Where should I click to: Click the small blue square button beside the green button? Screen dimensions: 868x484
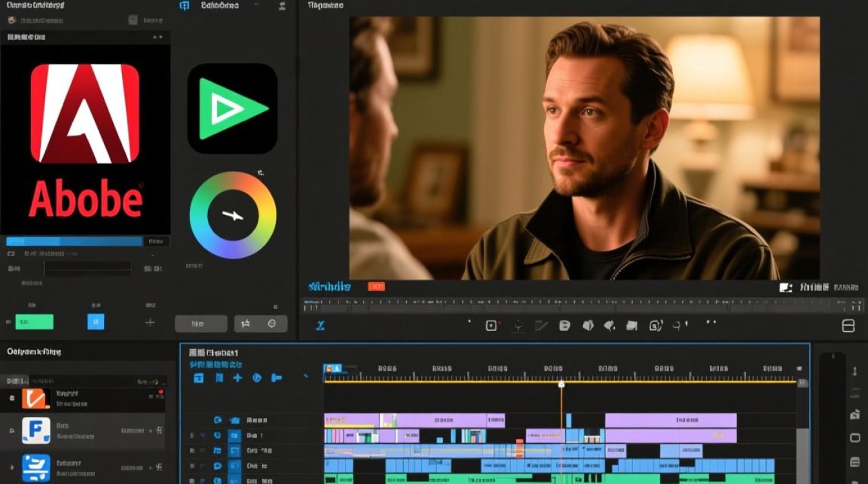point(96,321)
